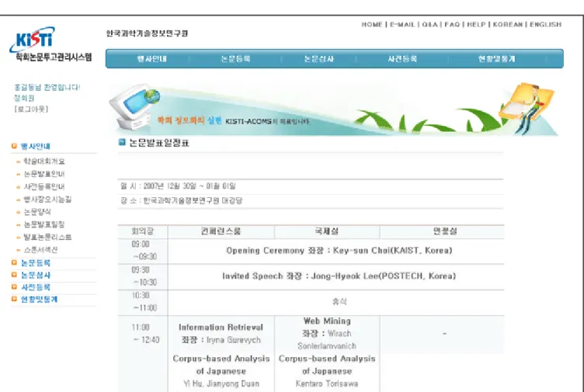Click the Web Mining session title
This screenshot has width=584, height=392.
point(327,321)
